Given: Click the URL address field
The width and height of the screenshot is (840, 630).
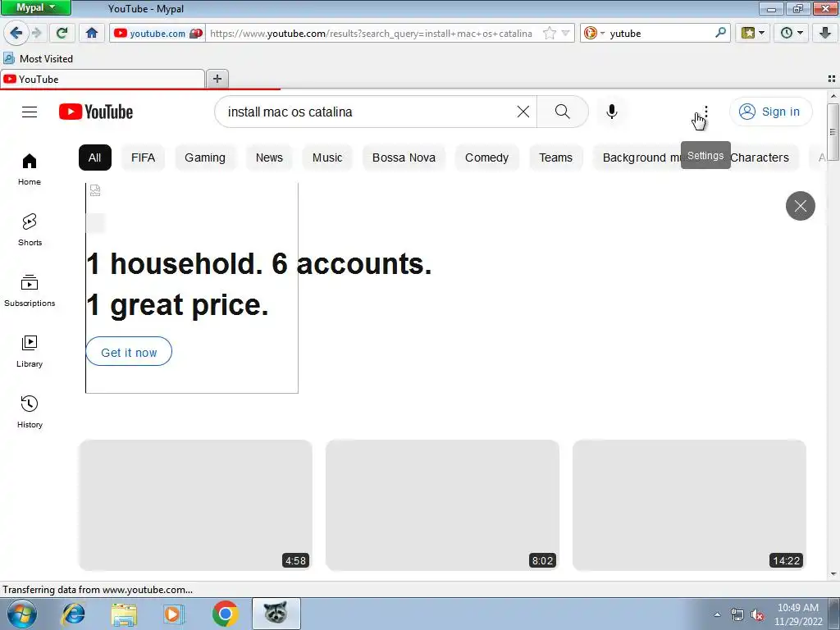Looking at the screenshot, I should [371, 33].
